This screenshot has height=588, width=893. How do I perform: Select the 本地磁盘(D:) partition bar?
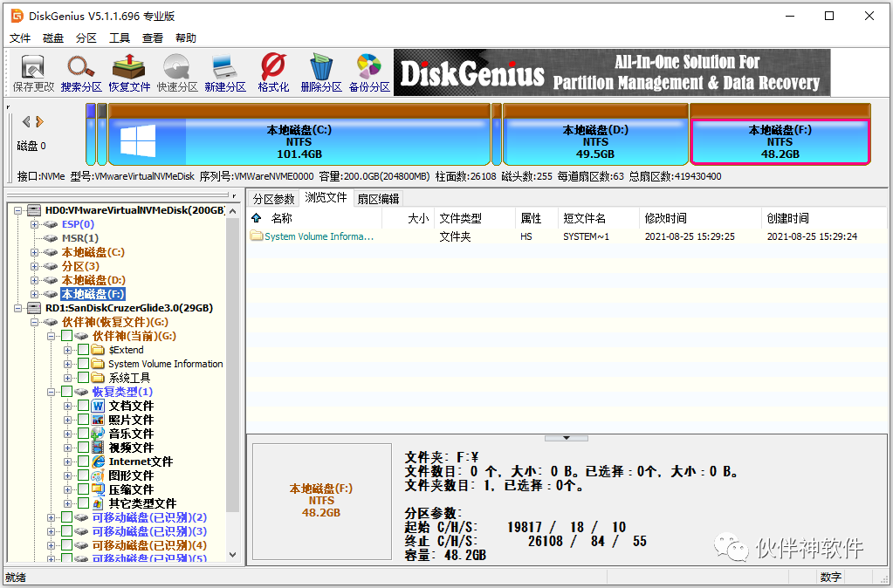click(x=595, y=134)
